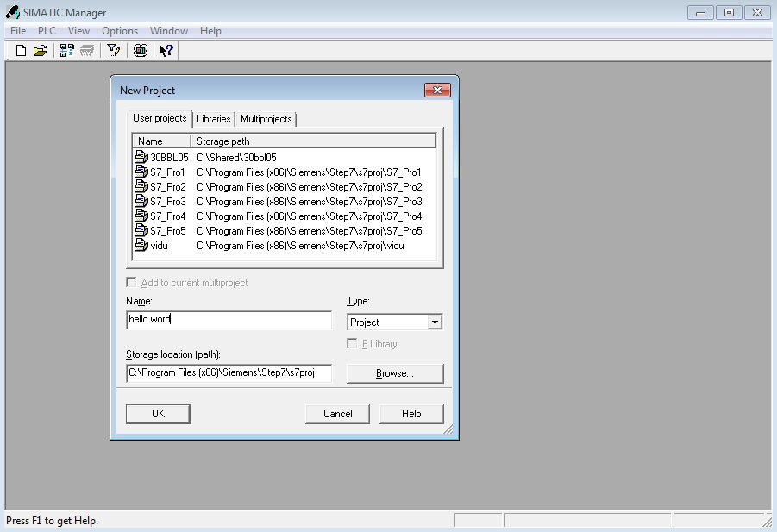
Task: Click the context help arrow icon
Action: click(x=166, y=51)
